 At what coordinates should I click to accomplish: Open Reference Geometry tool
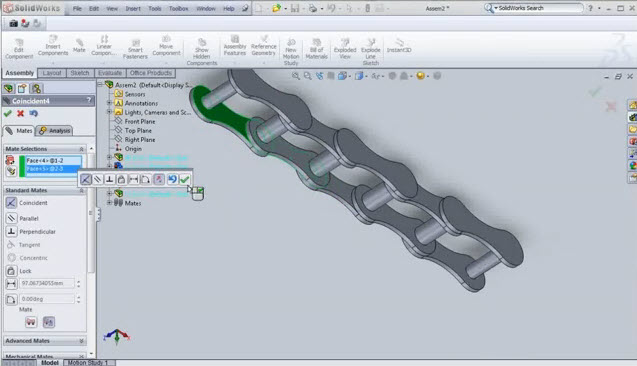(264, 45)
